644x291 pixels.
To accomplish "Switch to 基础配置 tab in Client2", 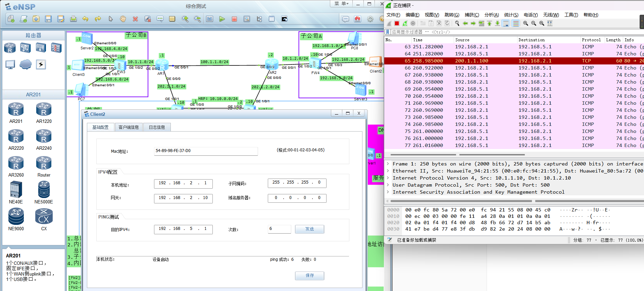I will (101, 127).
